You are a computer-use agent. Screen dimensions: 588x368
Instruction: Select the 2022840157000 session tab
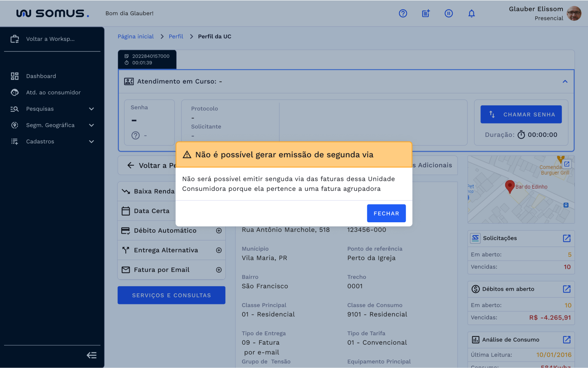pyautogui.click(x=147, y=60)
